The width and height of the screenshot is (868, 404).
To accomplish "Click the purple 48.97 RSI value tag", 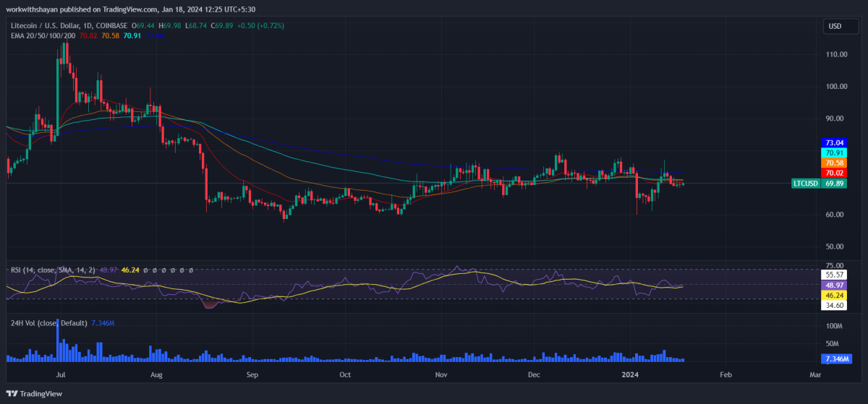I will pyautogui.click(x=834, y=285).
